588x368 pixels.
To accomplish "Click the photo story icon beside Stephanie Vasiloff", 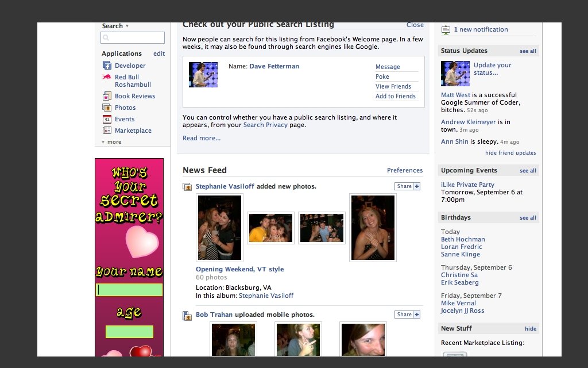I will [187, 187].
